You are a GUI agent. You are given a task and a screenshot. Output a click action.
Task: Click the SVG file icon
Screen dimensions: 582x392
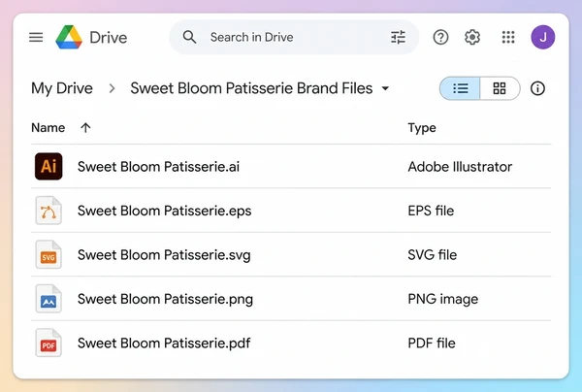tap(48, 254)
